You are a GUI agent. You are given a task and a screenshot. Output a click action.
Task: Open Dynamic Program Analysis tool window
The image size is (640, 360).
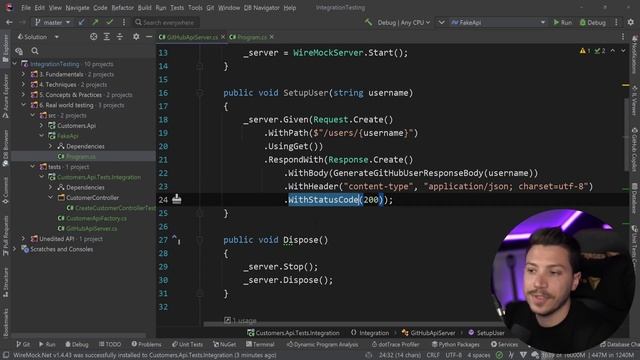[x=322, y=344]
